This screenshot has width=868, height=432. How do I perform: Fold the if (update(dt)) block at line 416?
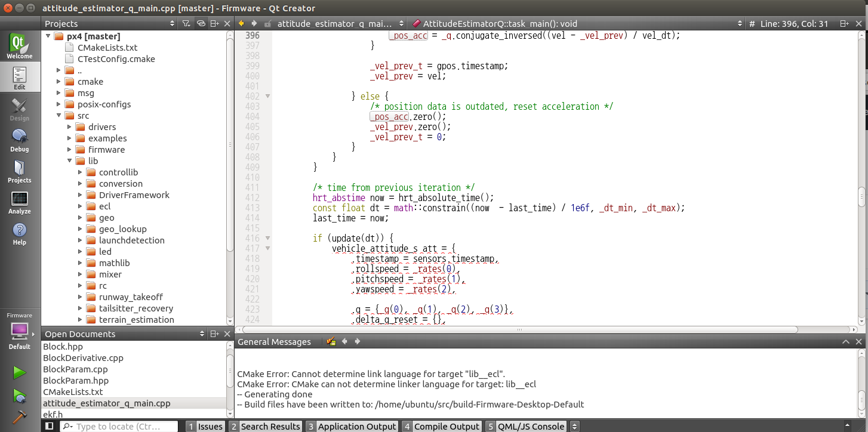coord(267,238)
